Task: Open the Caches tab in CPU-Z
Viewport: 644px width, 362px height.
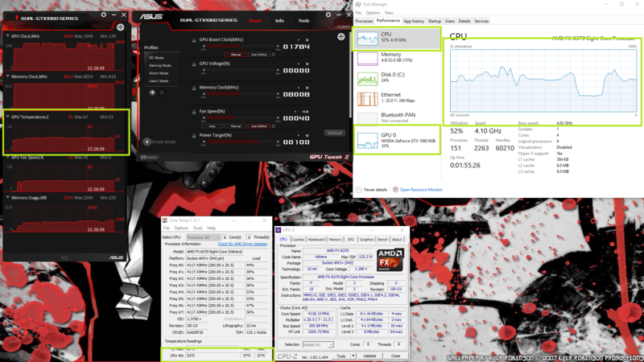Action: tap(298, 239)
